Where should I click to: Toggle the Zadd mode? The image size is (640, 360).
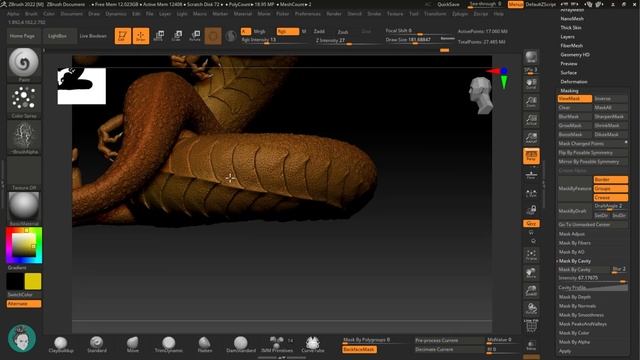(x=319, y=31)
